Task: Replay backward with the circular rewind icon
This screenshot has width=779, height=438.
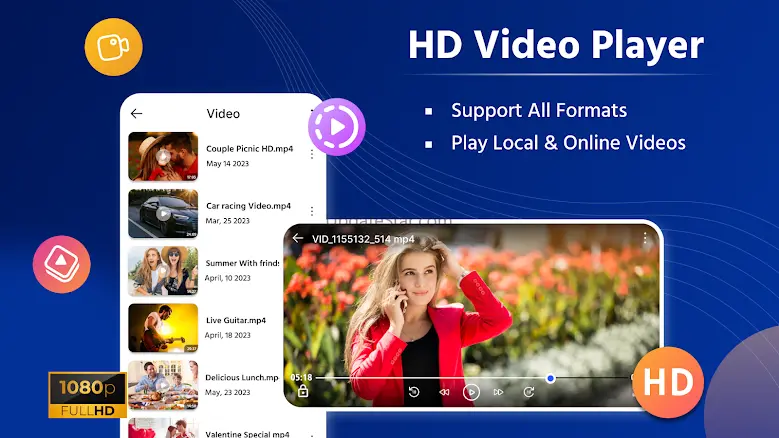Action: coord(414,392)
